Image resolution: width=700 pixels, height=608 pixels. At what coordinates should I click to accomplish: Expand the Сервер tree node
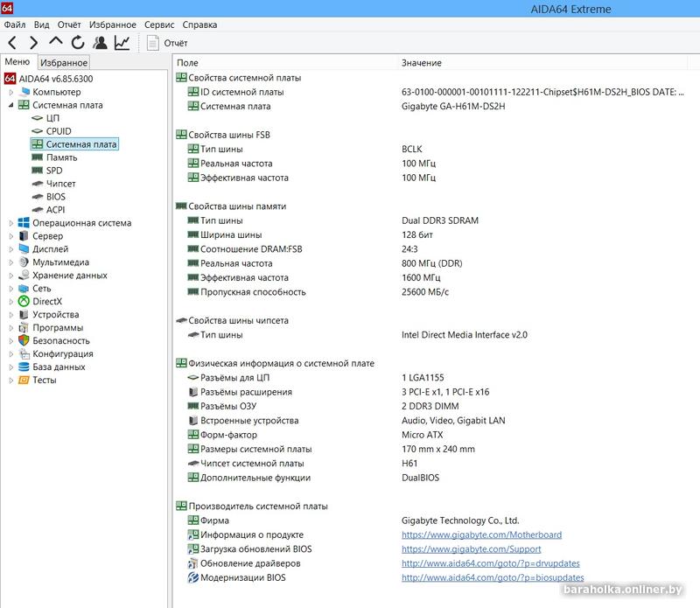[x=11, y=235]
